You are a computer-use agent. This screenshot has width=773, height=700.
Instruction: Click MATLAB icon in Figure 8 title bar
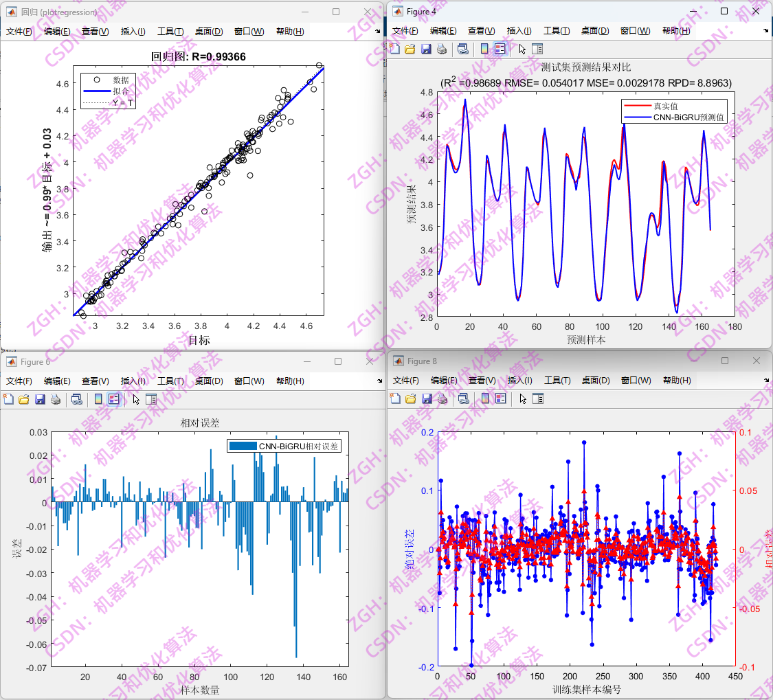399,361
